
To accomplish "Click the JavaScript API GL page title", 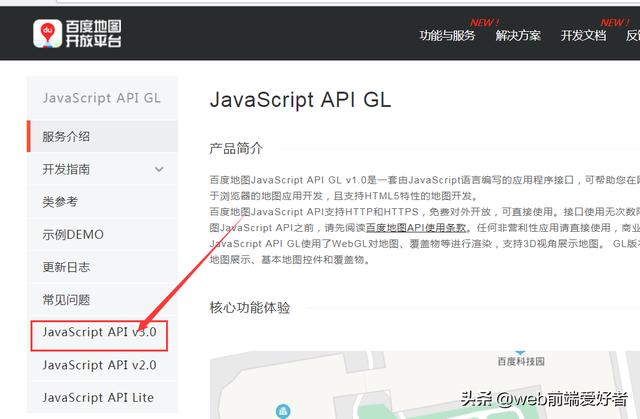I will [x=300, y=100].
